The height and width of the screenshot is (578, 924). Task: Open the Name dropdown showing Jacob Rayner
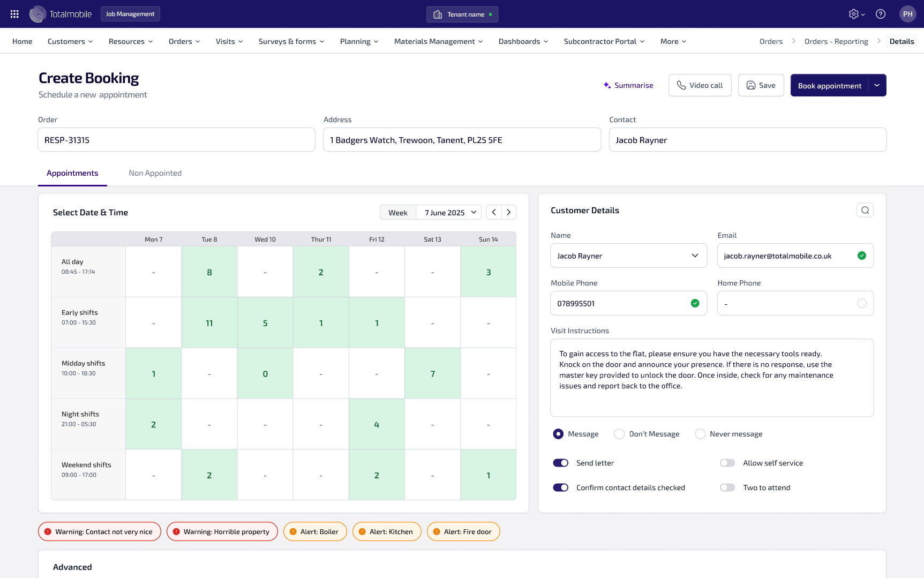tap(628, 256)
